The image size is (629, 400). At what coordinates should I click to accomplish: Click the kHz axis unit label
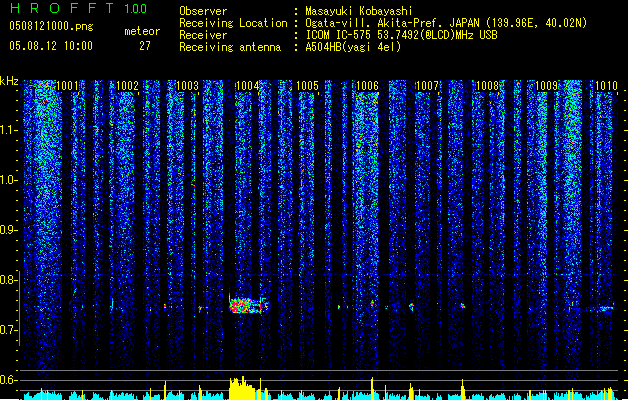click(x=9, y=81)
